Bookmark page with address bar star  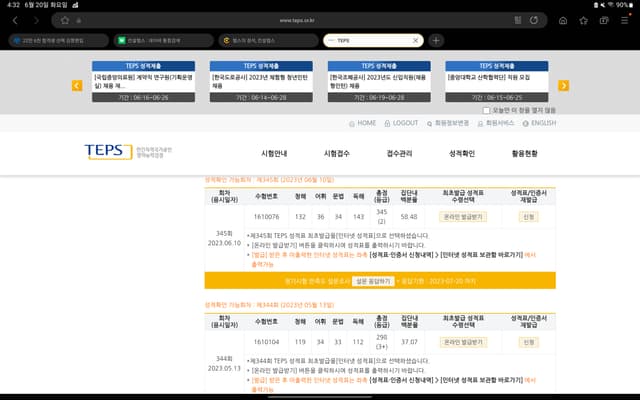coord(65,20)
